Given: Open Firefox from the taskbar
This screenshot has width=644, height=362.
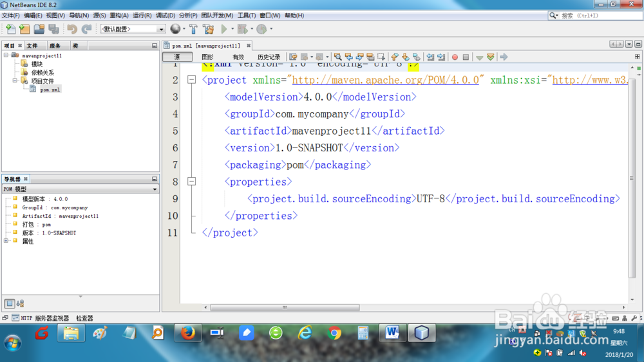Looking at the screenshot, I should coord(188,333).
